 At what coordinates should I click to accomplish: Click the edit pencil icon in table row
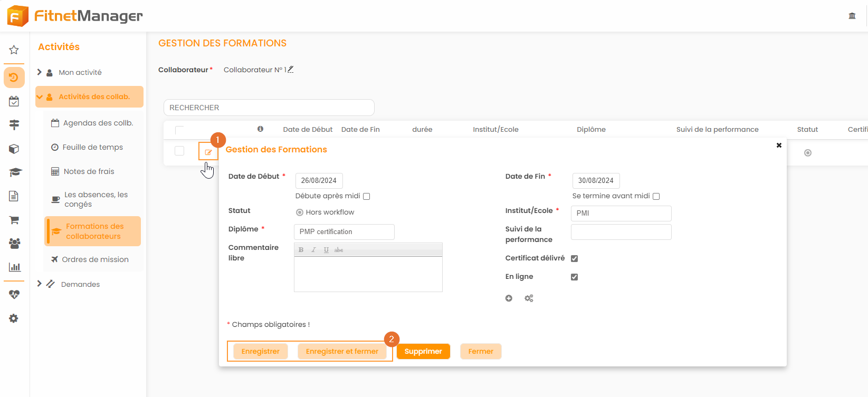coord(208,152)
